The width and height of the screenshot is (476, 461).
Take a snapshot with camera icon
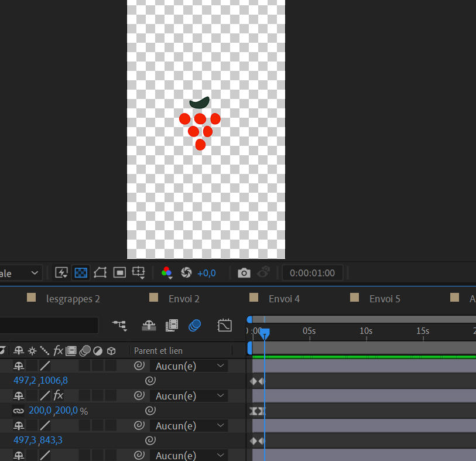(244, 273)
